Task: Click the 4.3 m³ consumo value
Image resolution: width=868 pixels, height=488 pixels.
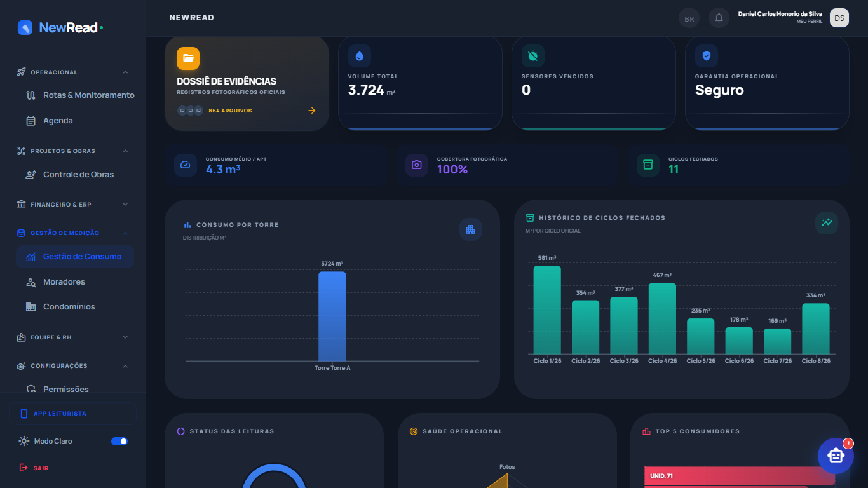Action: pos(223,170)
